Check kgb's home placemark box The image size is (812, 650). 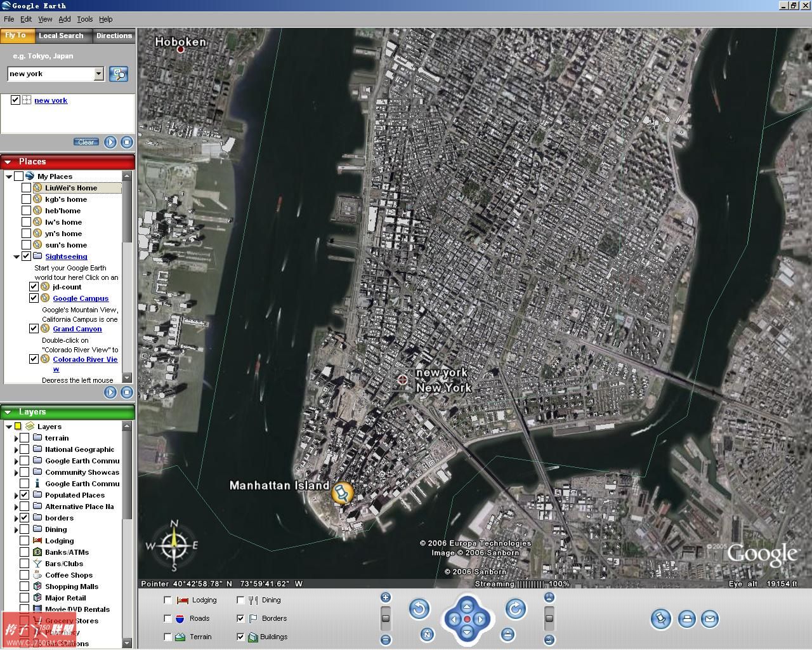[26, 199]
